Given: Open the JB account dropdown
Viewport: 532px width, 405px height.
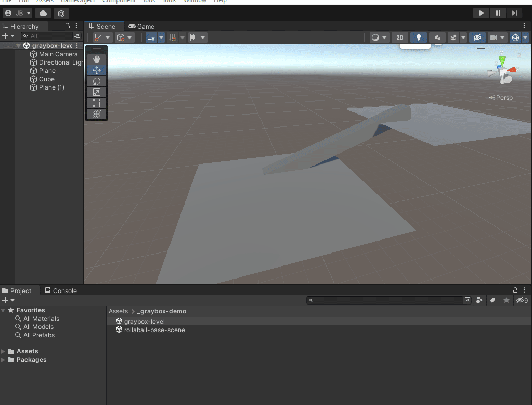Looking at the screenshot, I should coord(18,13).
